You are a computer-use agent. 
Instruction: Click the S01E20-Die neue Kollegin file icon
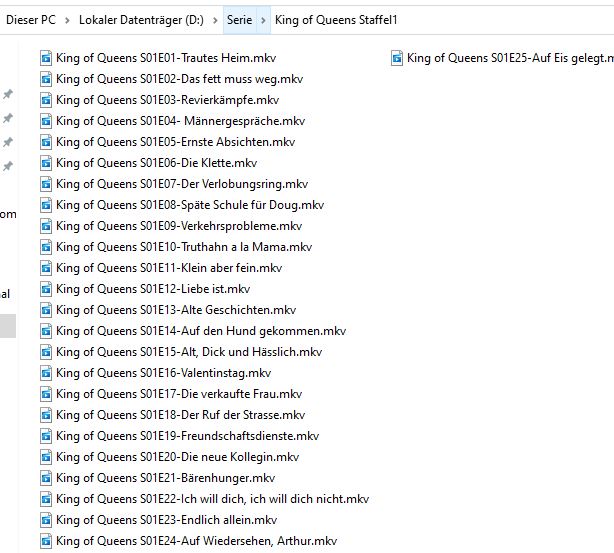(x=46, y=457)
